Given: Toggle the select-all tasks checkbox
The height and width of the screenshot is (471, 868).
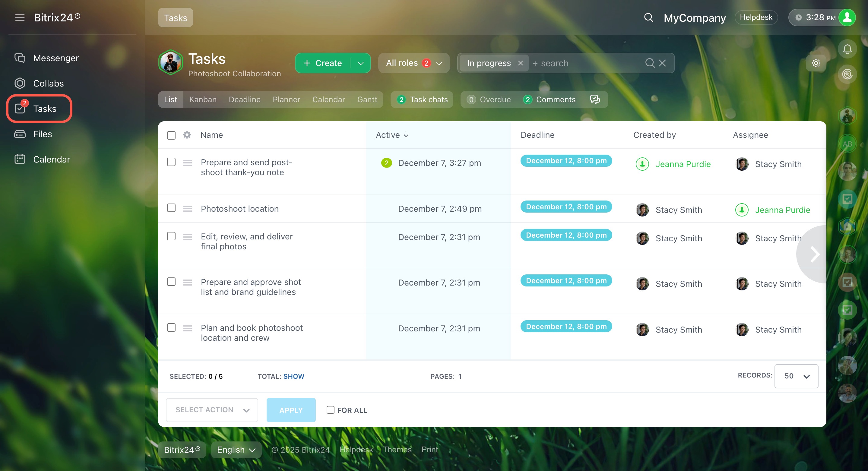Looking at the screenshot, I should [171, 135].
